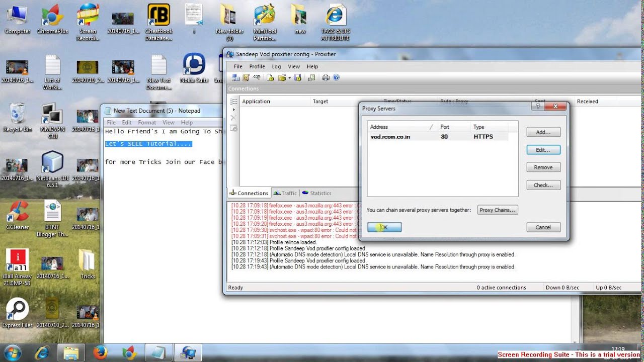
Task: Open Proxification Rules scroll icon in toolbar
Action: (x=246, y=77)
